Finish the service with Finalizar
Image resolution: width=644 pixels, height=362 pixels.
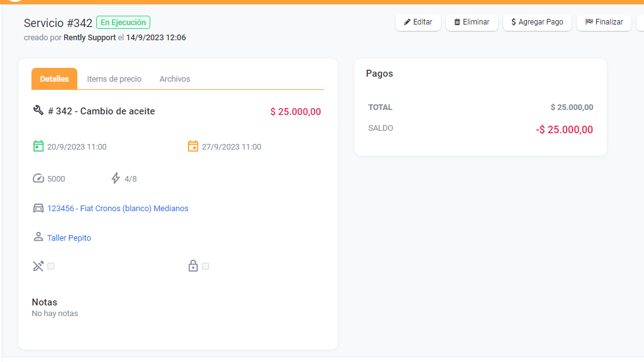pyautogui.click(x=604, y=22)
